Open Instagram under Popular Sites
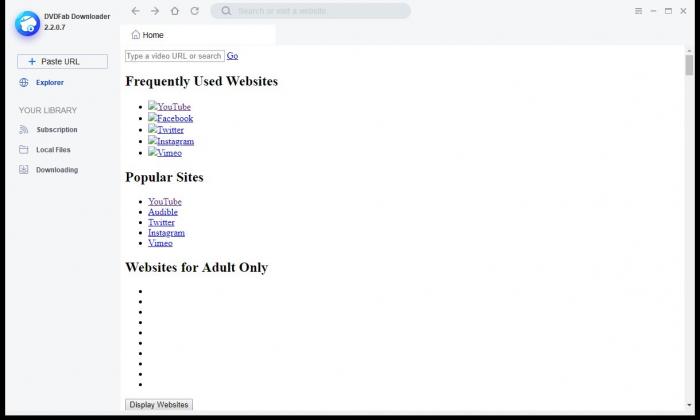 [x=167, y=233]
